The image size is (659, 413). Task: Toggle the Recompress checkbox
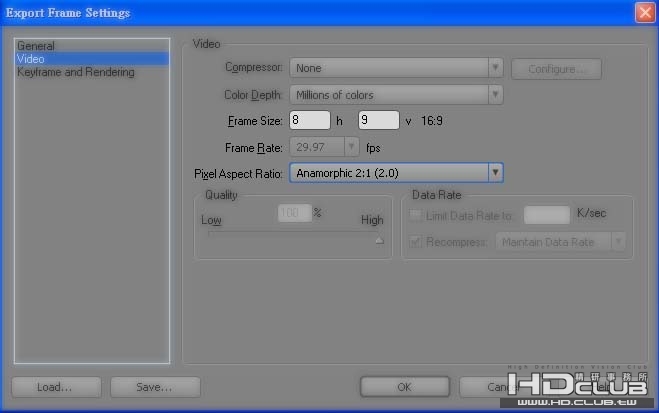(415, 242)
